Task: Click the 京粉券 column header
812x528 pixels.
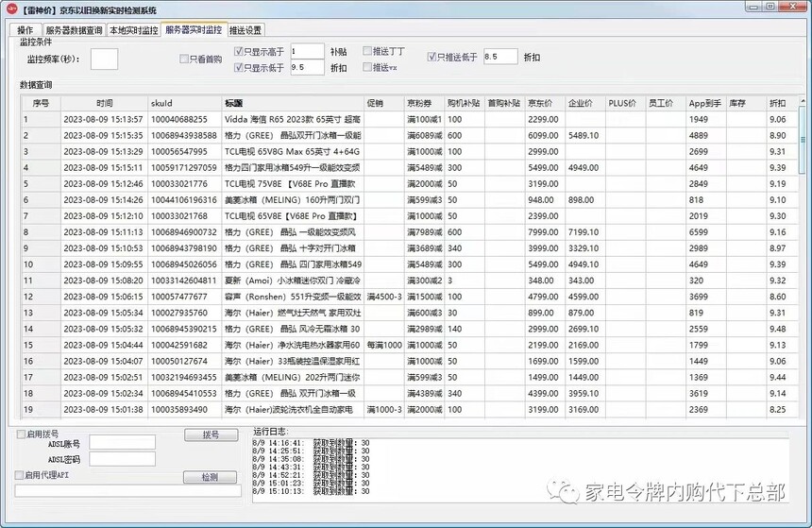Action: coord(424,103)
